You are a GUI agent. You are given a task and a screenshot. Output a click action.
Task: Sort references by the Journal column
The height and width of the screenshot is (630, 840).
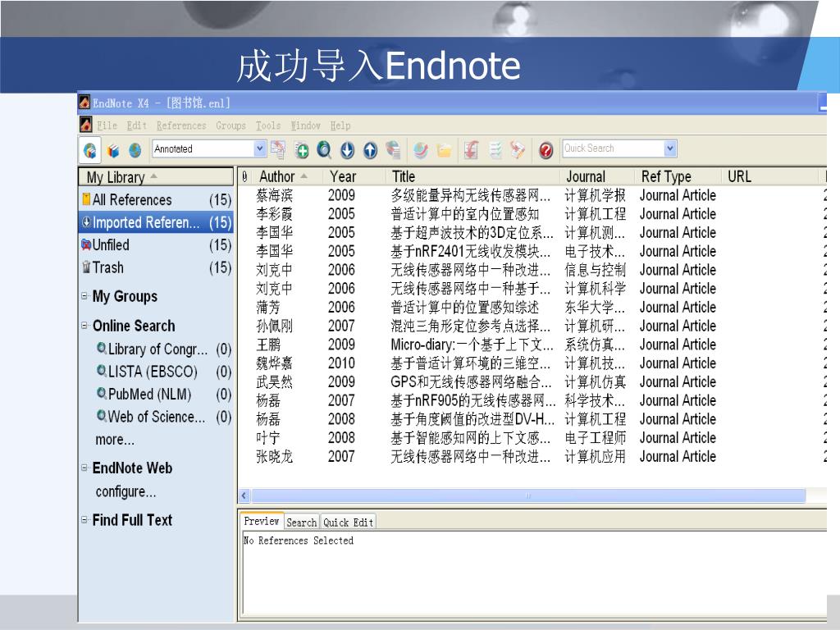597,177
